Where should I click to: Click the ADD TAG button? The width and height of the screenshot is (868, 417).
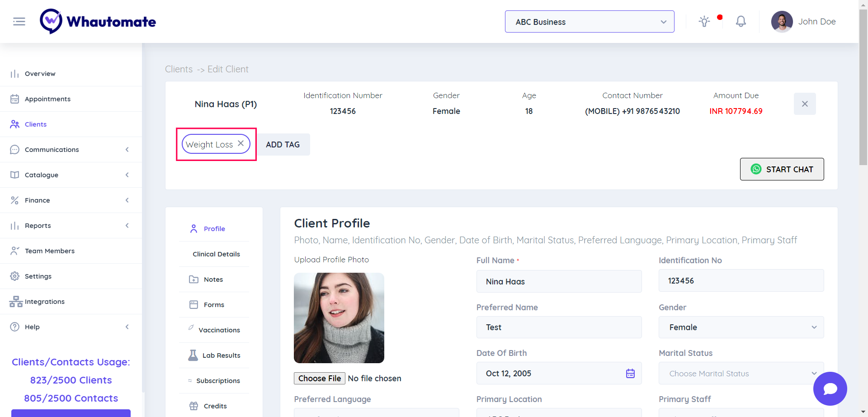283,145
